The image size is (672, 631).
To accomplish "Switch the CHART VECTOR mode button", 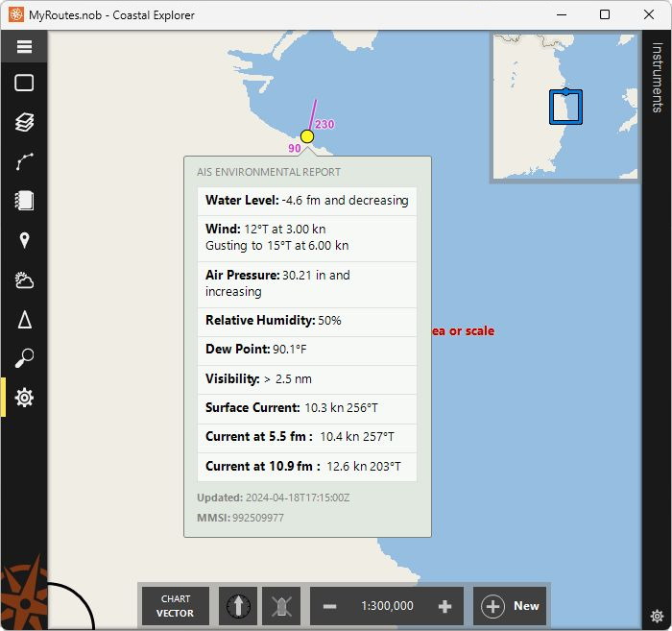I will (x=176, y=606).
